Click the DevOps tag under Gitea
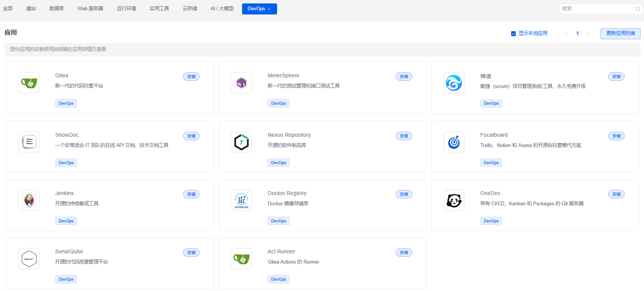 pos(66,103)
